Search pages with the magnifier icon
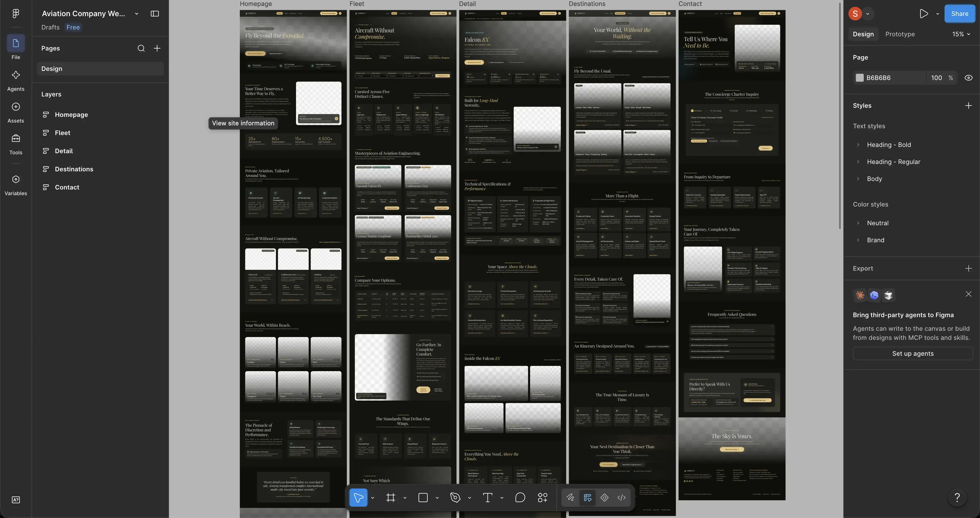This screenshot has width=980, height=518. [x=141, y=48]
